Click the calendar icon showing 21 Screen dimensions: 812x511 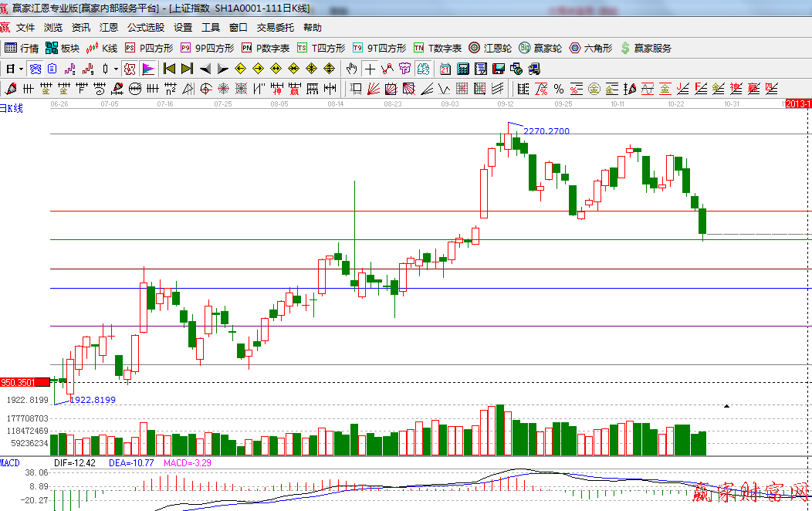click(445, 69)
